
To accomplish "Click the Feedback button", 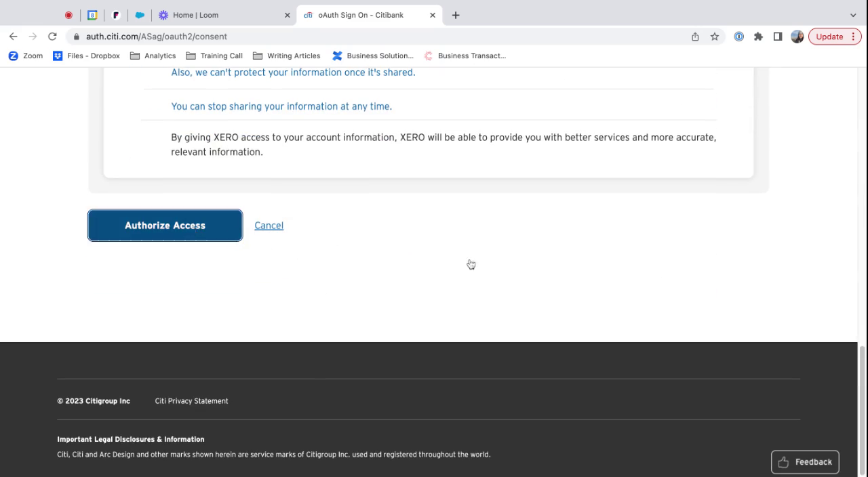I will coord(805,461).
